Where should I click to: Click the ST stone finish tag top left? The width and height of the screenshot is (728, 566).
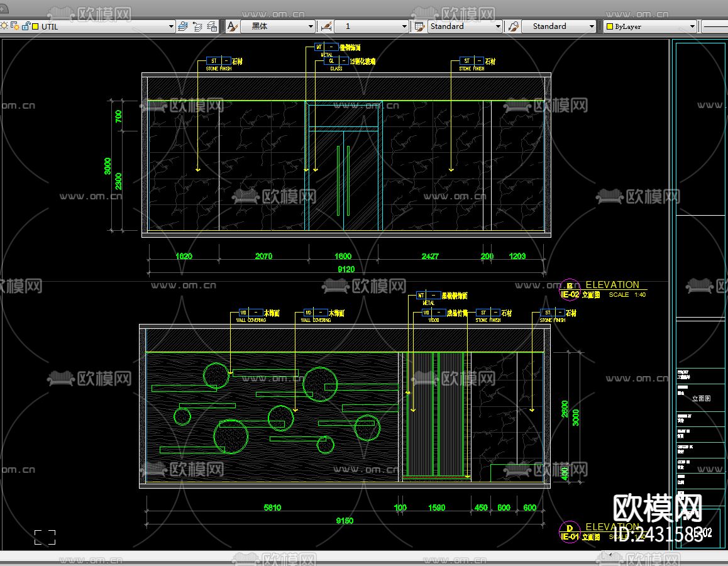(219, 61)
